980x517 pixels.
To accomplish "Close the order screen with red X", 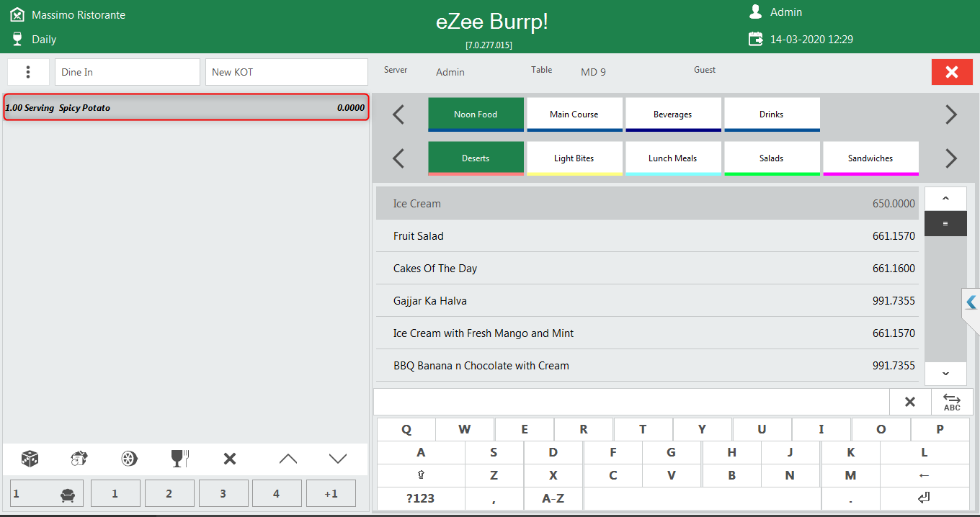I will point(952,72).
